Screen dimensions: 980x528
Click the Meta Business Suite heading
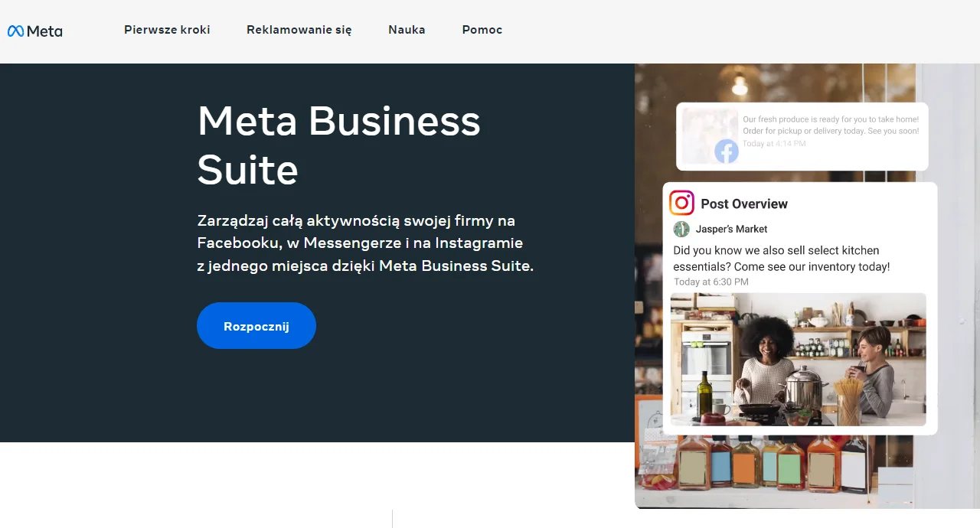pyautogui.click(x=339, y=145)
